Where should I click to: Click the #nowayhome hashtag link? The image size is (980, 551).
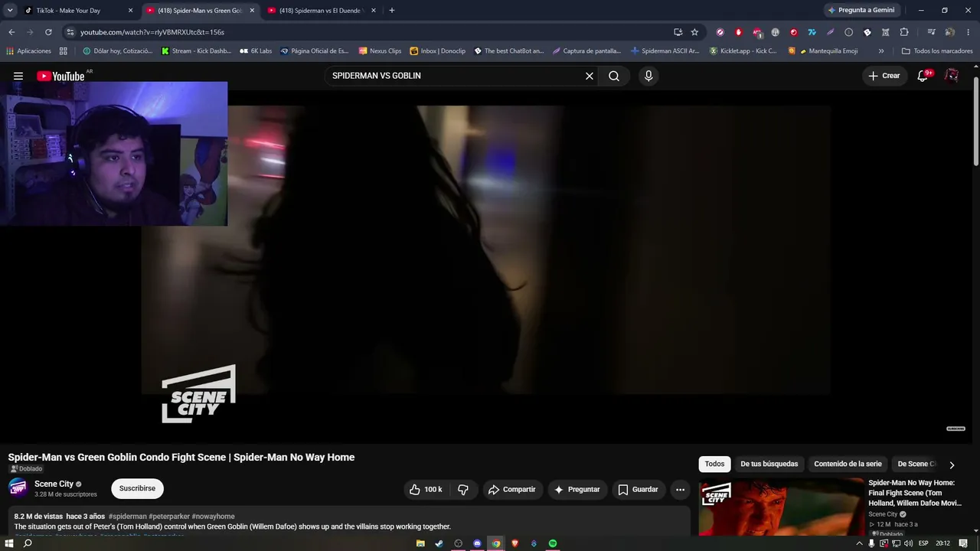click(213, 517)
